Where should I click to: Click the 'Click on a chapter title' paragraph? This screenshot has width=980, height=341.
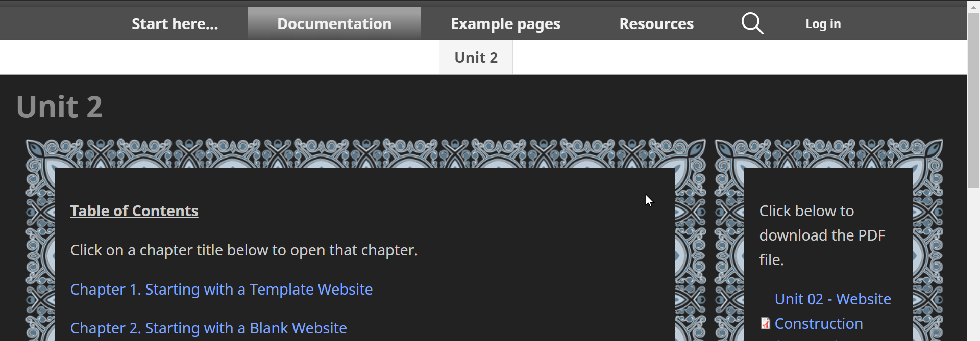[244, 250]
